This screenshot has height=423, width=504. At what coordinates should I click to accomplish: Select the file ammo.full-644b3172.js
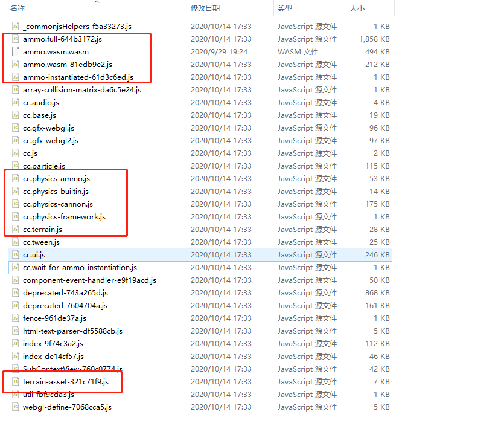[62, 39]
